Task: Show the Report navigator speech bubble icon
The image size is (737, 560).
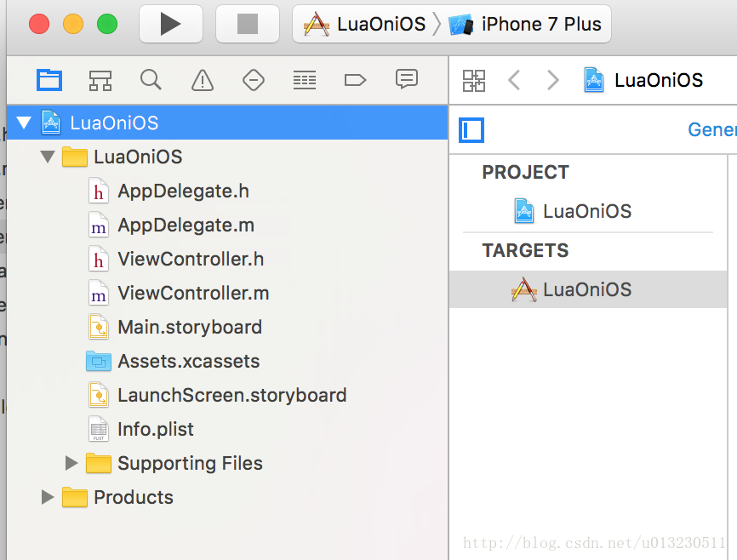Action: tap(406, 80)
